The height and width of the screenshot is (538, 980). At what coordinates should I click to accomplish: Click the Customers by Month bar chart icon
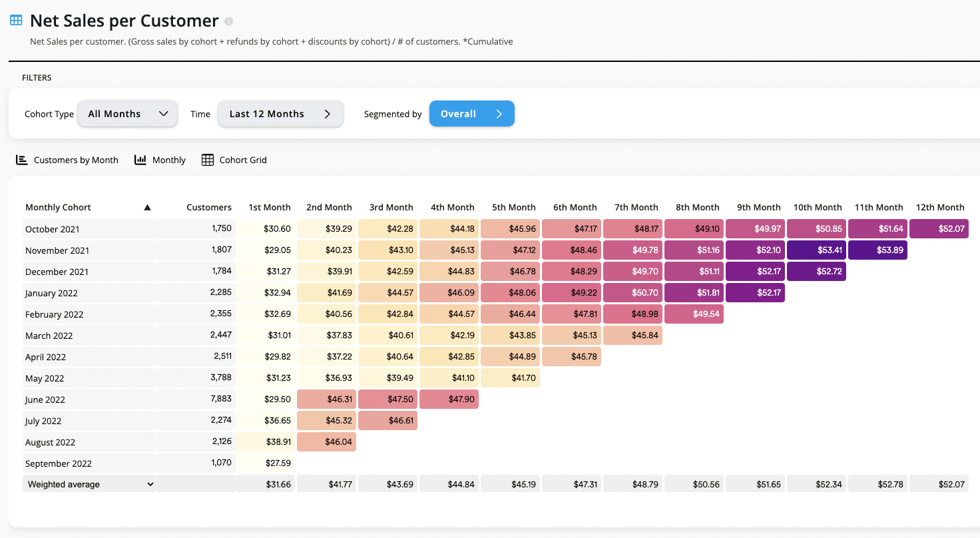click(x=22, y=160)
